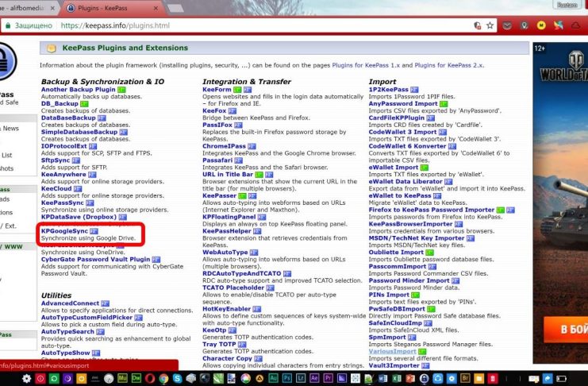This screenshot has height=386, width=588.
Task: Open the SftpSync plugin link
Action: (x=56, y=160)
